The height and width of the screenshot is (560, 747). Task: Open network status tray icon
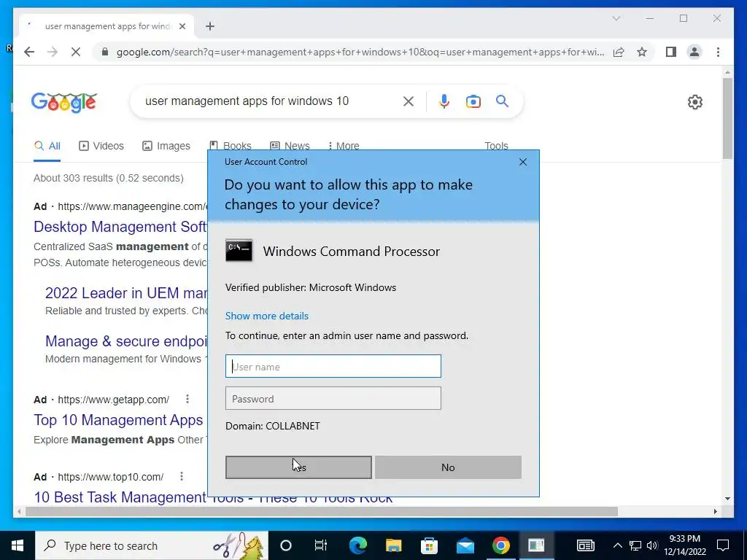click(635, 545)
